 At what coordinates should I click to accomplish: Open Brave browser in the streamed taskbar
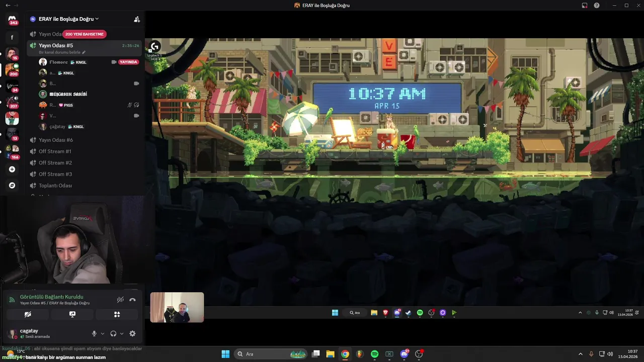pyautogui.click(x=386, y=313)
